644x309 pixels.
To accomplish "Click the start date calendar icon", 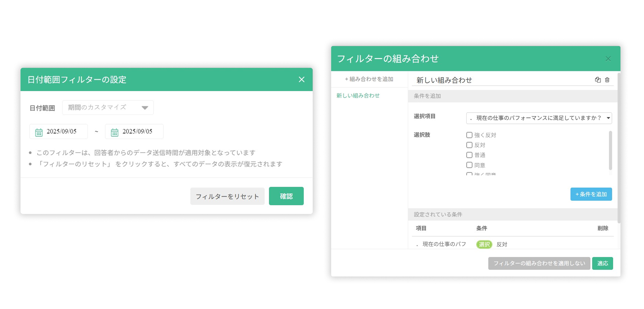I will pos(39,132).
